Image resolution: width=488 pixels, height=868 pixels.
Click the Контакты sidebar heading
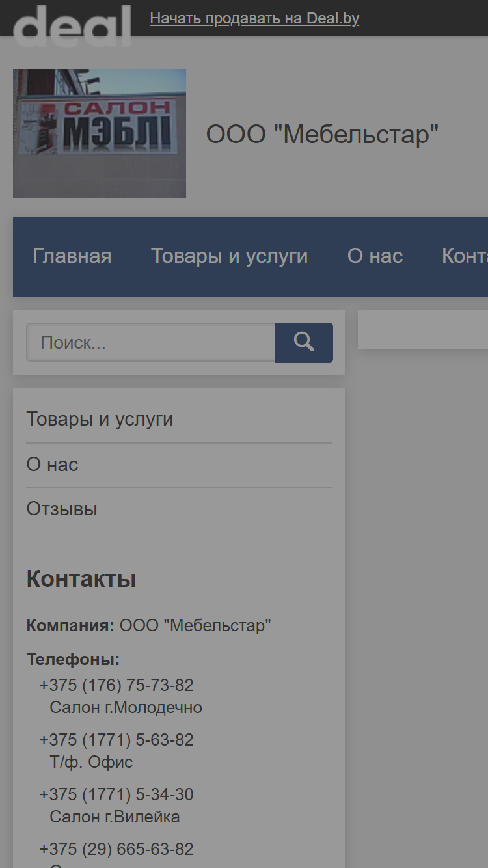81,578
